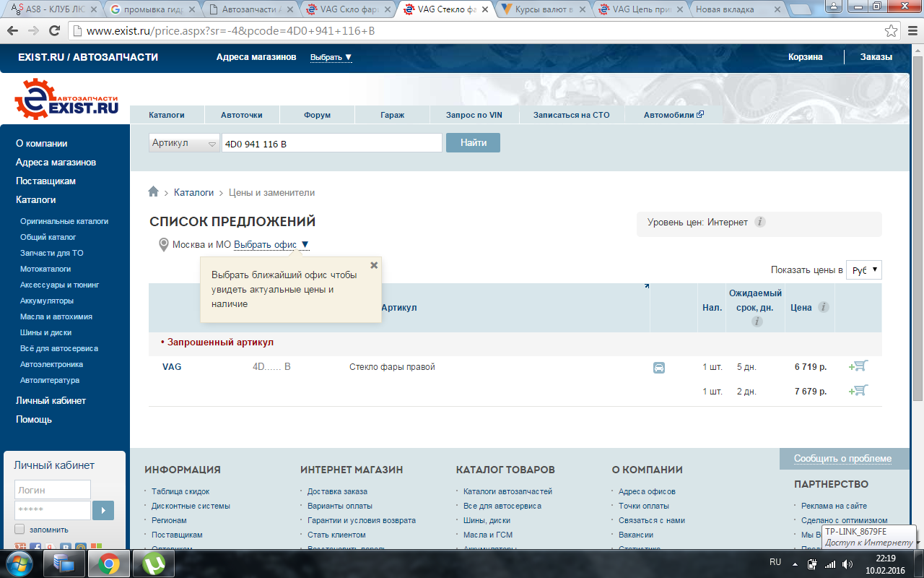
Task: Open Заказы in the header
Action: (876, 57)
